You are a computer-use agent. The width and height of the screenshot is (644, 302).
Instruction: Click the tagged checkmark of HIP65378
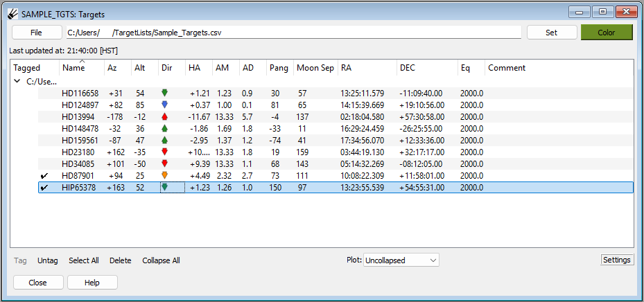[x=44, y=188]
